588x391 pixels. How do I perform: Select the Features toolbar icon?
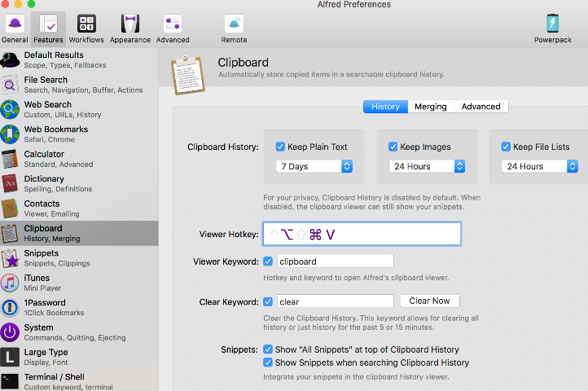(x=48, y=24)
